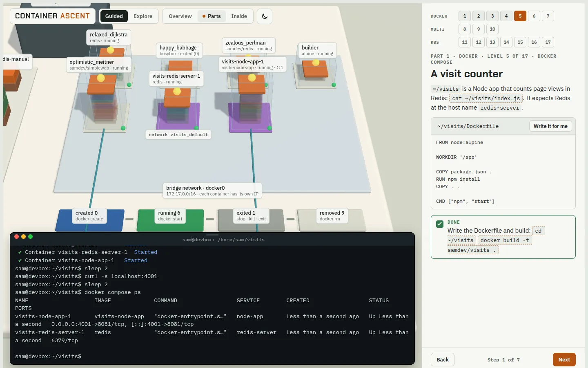
Task: Click the green terminal maximize dot
Action: click(x=30, y=237)
